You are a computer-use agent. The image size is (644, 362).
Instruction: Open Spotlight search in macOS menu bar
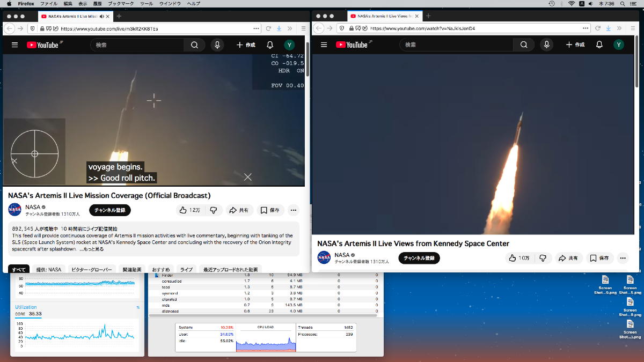(x=621, y=3)
